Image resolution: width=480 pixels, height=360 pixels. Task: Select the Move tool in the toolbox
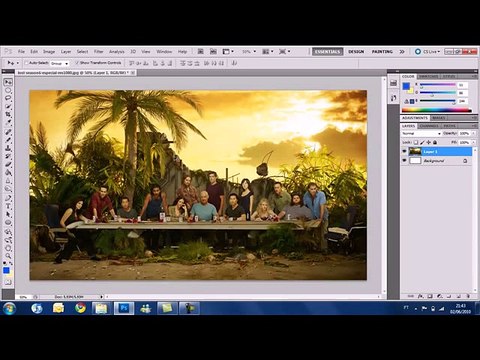coord(8,82)
